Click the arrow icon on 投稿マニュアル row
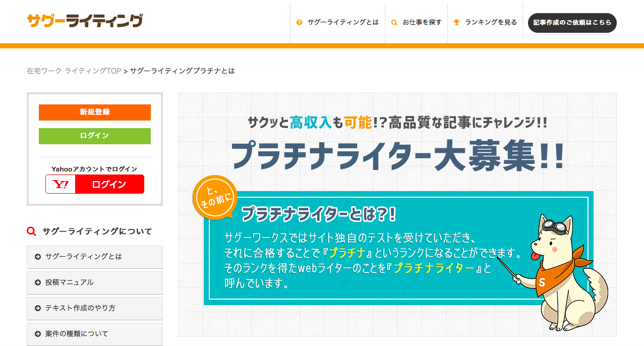 coord(38,282)
